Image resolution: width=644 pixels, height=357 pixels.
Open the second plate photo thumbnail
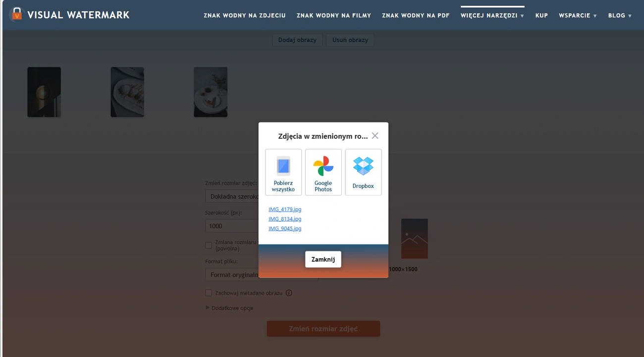127,92
